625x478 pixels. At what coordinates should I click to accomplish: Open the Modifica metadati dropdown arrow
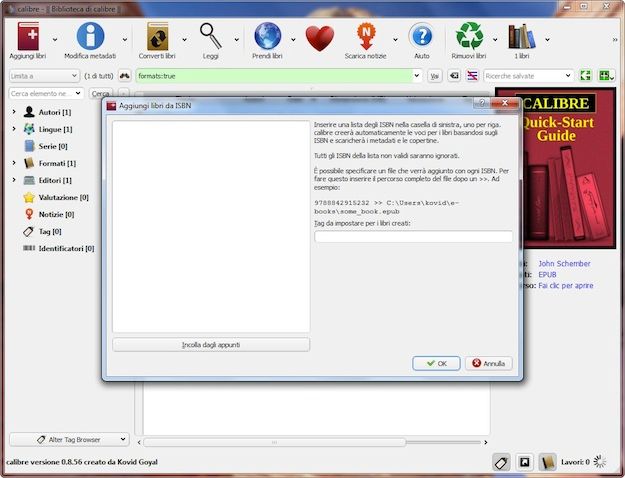tap(125, 39)
